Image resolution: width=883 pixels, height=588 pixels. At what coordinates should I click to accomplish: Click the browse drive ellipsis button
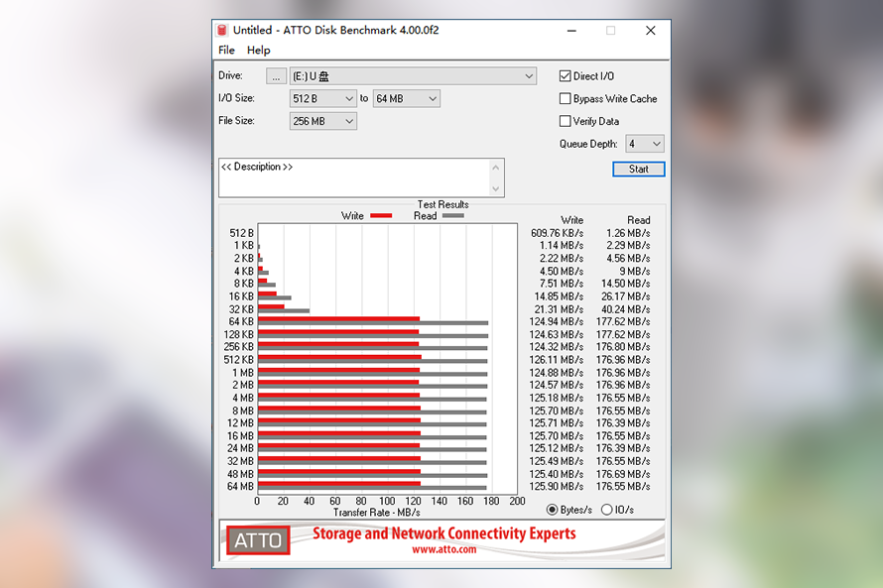coord(277,76)
